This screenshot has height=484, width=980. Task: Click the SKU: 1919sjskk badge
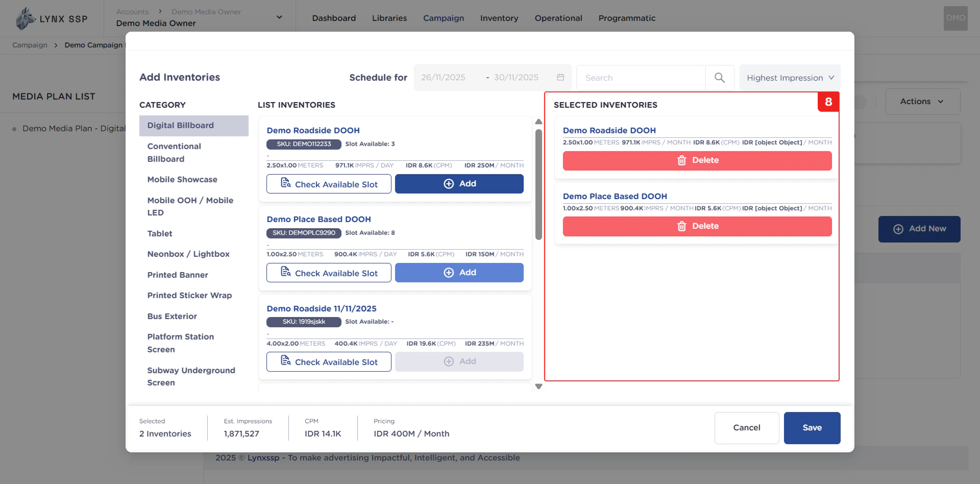pos(304,322)
